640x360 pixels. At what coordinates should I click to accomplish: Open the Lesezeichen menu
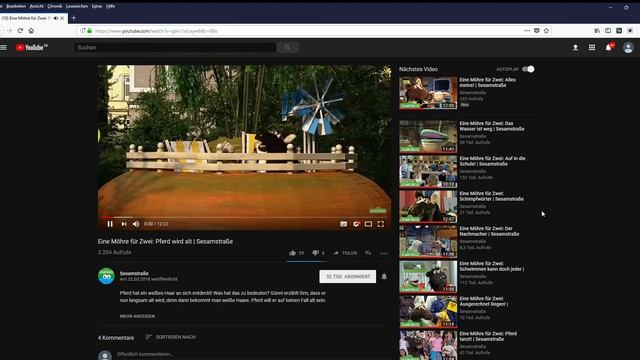point(77,6)
